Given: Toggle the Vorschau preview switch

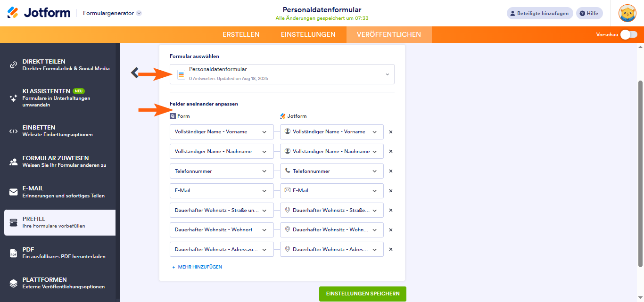Looking at the screenshot, I should [x=628, y=34].
